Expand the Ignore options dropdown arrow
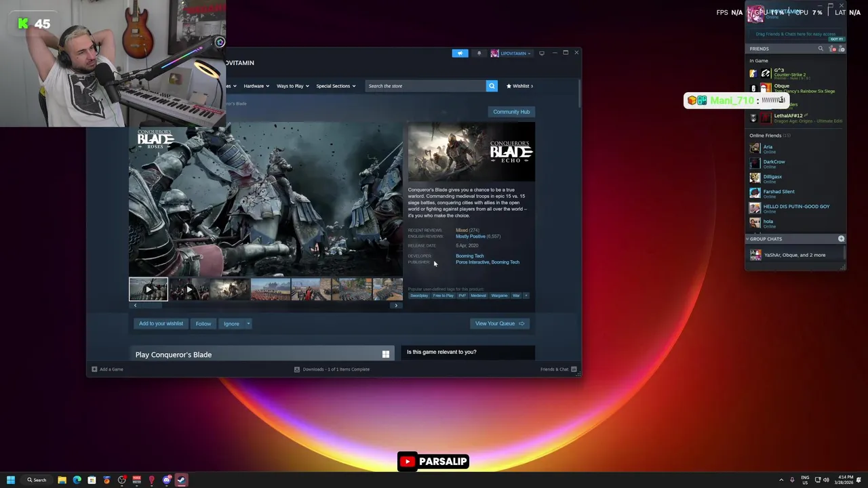The height and width of the screenshot is (488, 868). coord(248,323)
